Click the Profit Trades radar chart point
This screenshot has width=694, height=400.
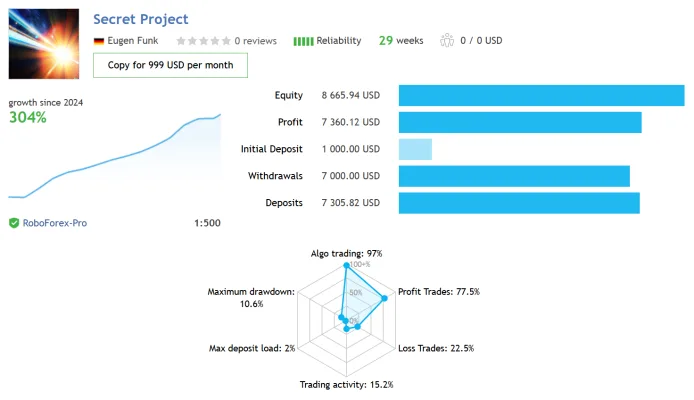385,298
